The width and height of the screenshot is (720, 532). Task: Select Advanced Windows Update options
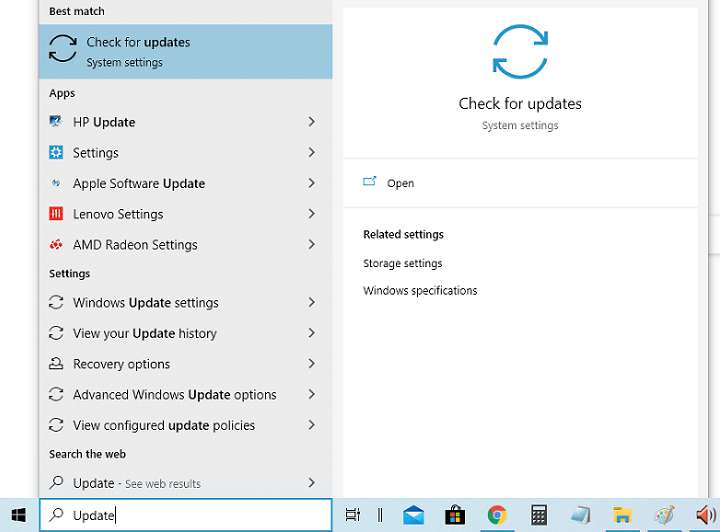pyautogui.click(x=186, y=394)
